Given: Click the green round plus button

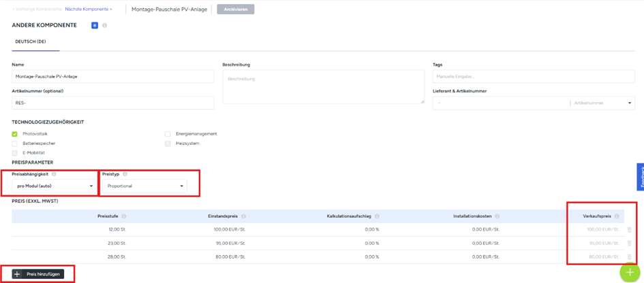Looking at the screenshot, I should (x=630, y=271).
